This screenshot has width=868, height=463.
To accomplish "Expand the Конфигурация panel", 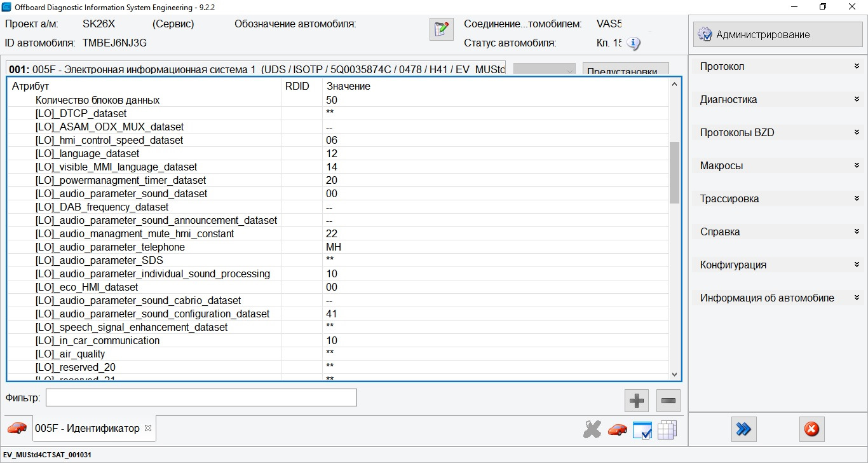I will [780, 265].
